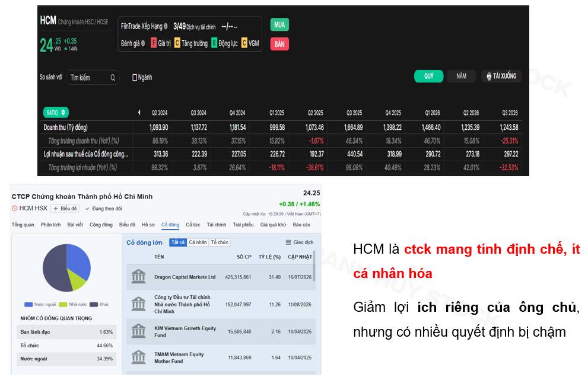Click the Tổ chức 44.66% row
Screen dimensions: 588x377
coord(66,346)
